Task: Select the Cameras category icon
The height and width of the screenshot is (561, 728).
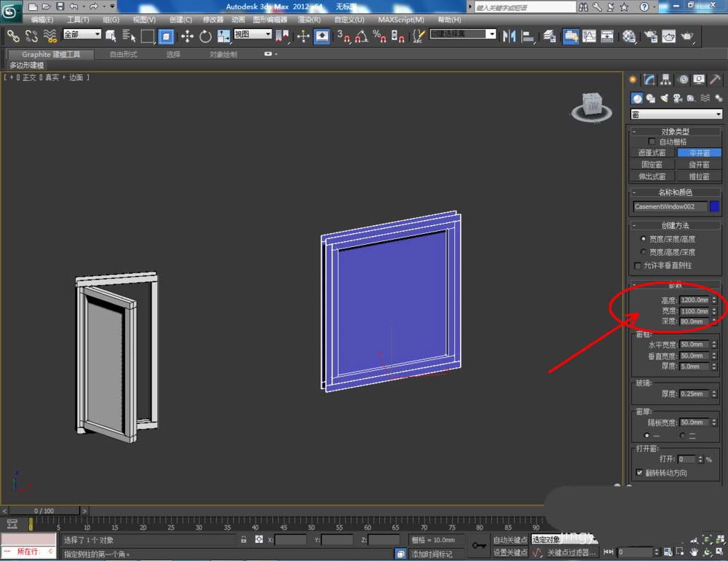Action: coord(678,98)
